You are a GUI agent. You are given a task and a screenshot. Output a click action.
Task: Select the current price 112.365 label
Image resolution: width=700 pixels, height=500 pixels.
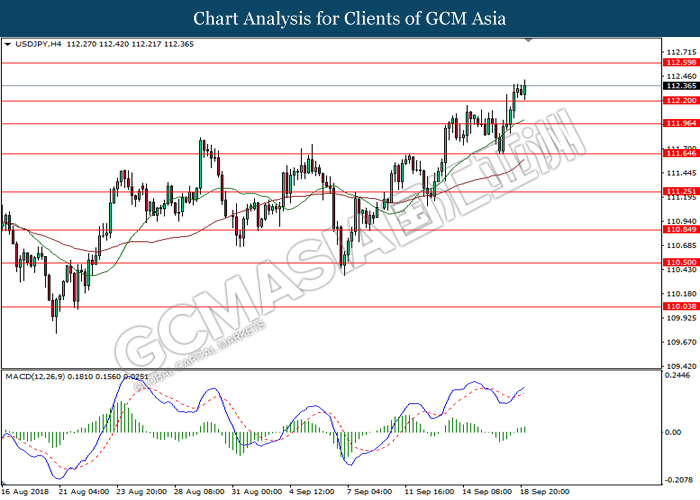681,86
